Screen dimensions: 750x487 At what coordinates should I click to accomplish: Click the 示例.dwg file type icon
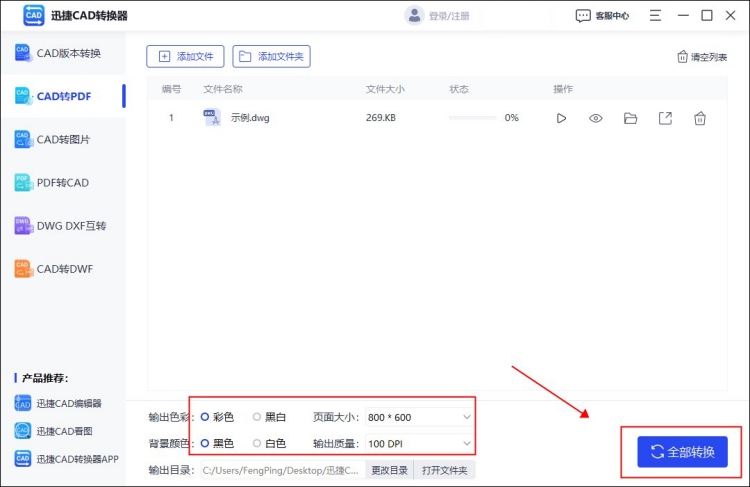[x=212, y=117]
